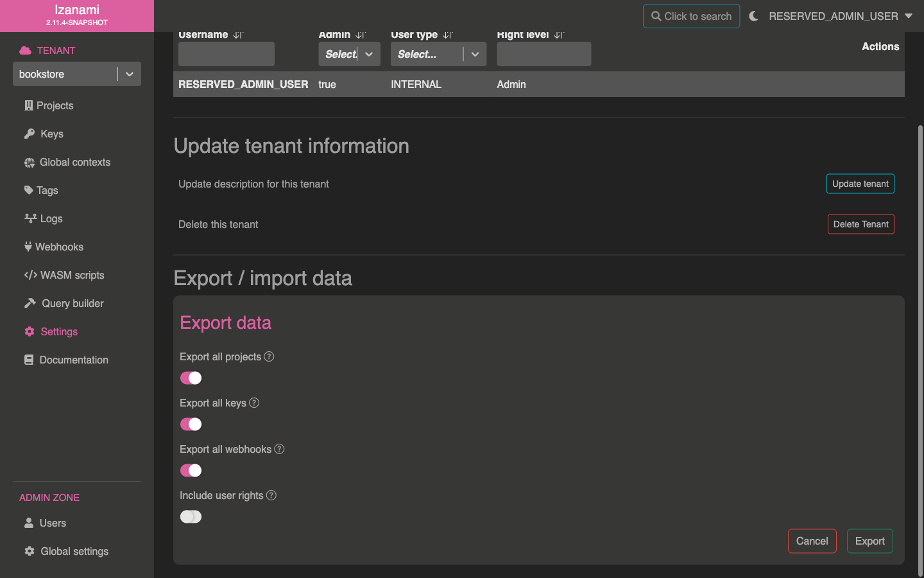Disable the Export all projects toggle

point(191,378)
